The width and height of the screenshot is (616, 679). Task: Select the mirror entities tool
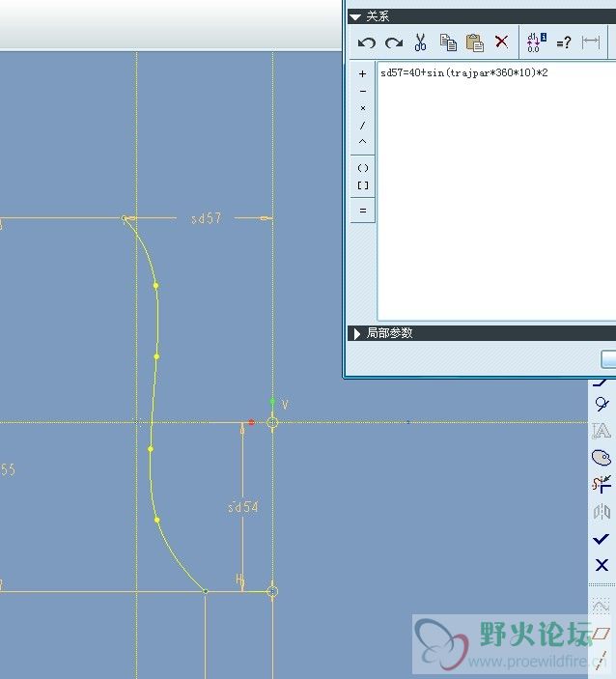tap(602, 512)
